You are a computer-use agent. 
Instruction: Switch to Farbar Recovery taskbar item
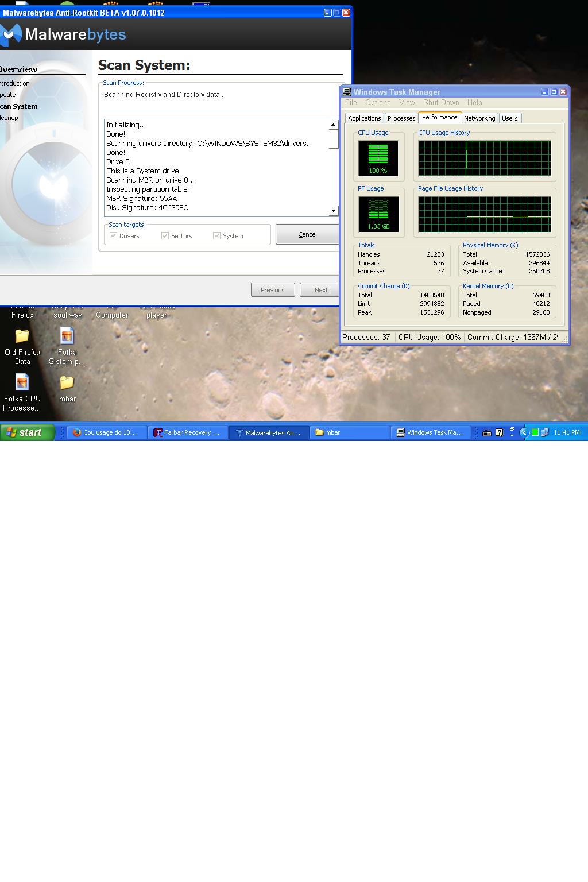pos(188,432)
